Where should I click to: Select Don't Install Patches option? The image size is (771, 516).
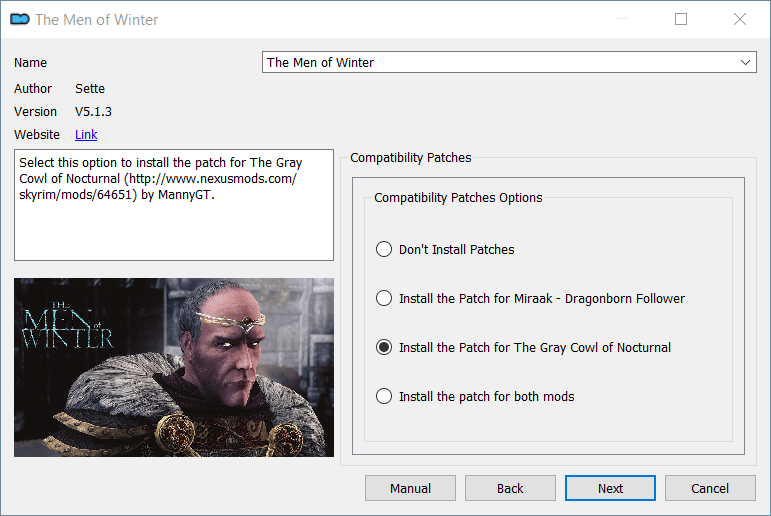point(445,249)
